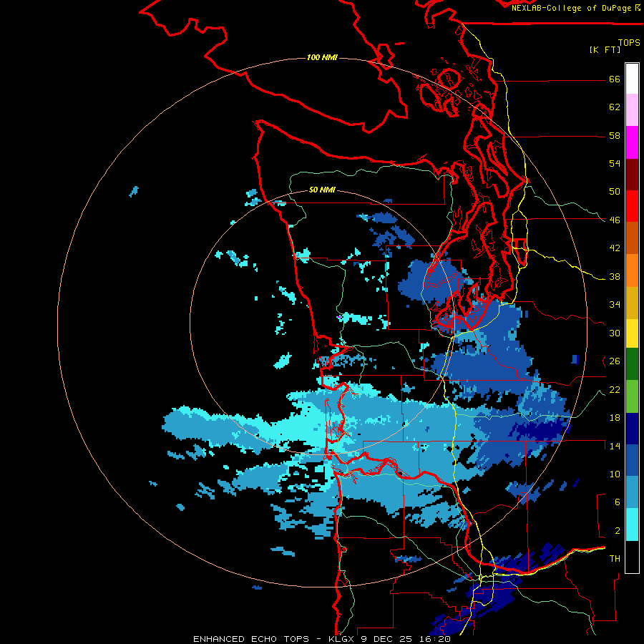Click the legend value "50"
The width and height of the screenshot is (644, 644).
(615, 192)
